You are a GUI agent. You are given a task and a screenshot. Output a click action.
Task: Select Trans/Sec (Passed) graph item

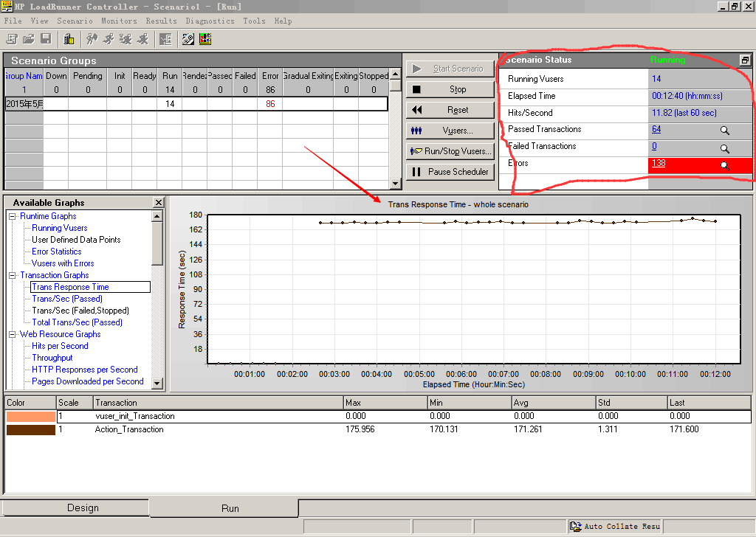click(x=67, y=299)
